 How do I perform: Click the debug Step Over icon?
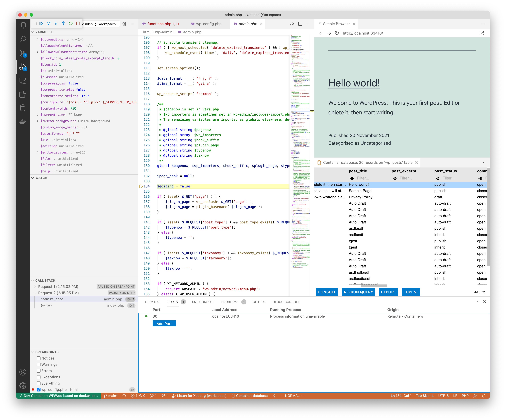[48, 23]
